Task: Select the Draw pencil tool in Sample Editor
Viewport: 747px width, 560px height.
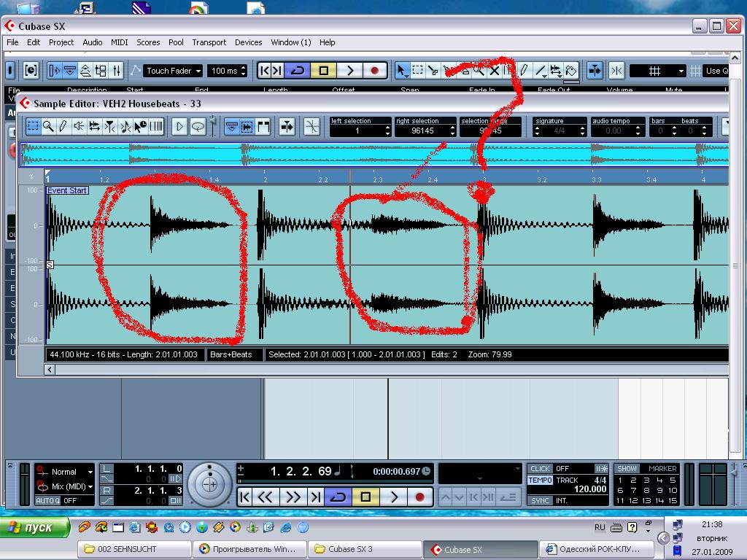Action: 63,127
